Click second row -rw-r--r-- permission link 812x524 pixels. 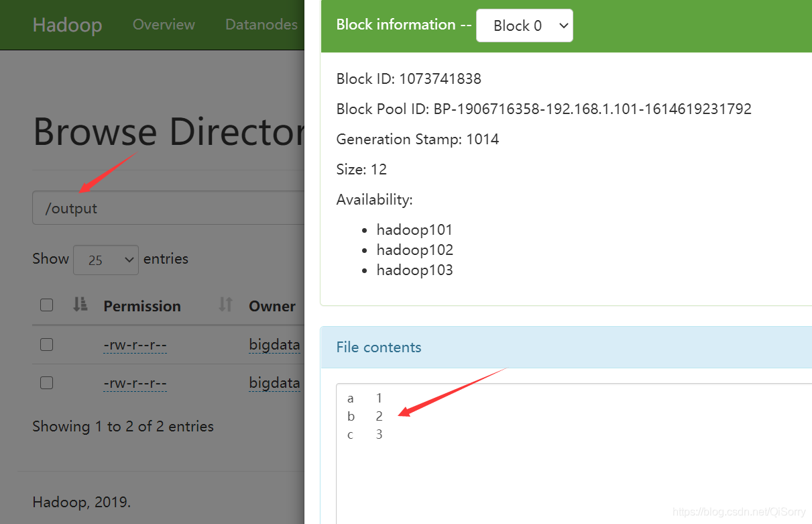(135, 383)
